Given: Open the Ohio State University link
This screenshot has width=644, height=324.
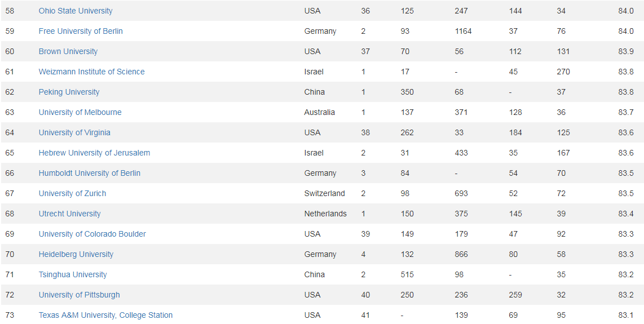Looking at the screenshot, I should pyautogui.click(x=76, y=11).
